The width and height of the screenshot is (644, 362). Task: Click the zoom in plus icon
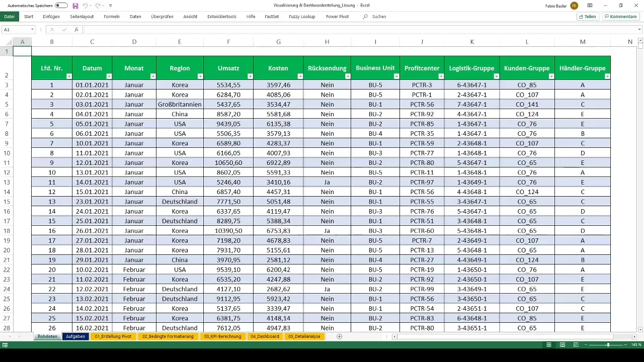pyautogui.click(x=626, y=345)
